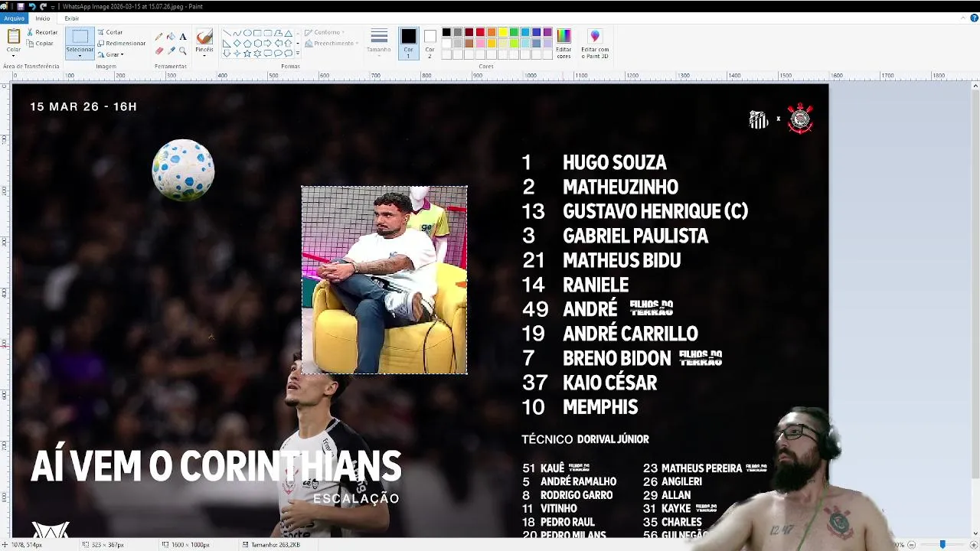
Task: Click the Colar paste icon
Action: [14, 36]
